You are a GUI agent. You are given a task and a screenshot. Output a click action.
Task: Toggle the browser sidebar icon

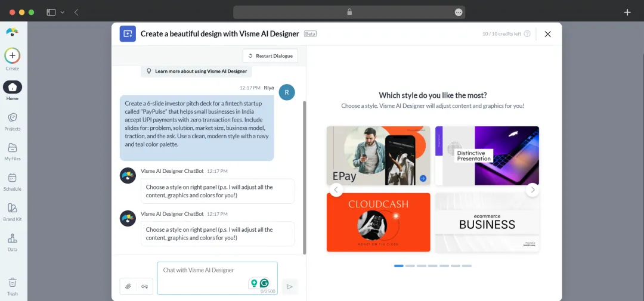click(51, 13)
